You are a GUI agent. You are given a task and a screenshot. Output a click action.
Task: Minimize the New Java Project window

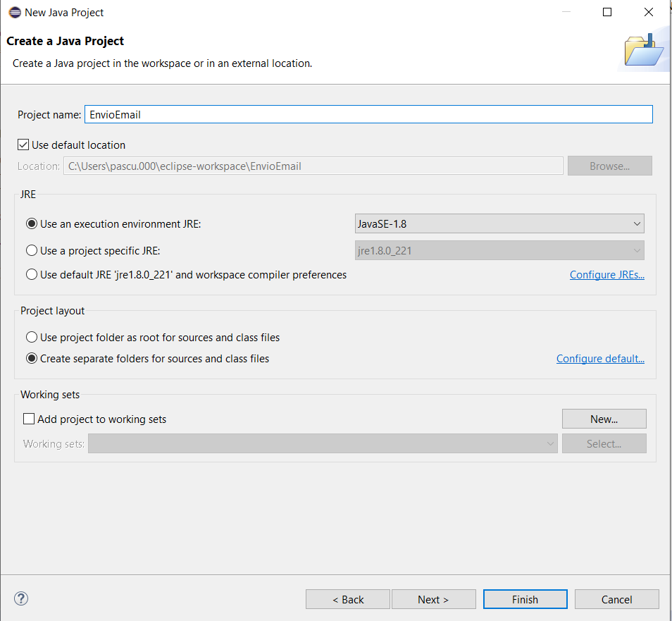coord(566,12)
